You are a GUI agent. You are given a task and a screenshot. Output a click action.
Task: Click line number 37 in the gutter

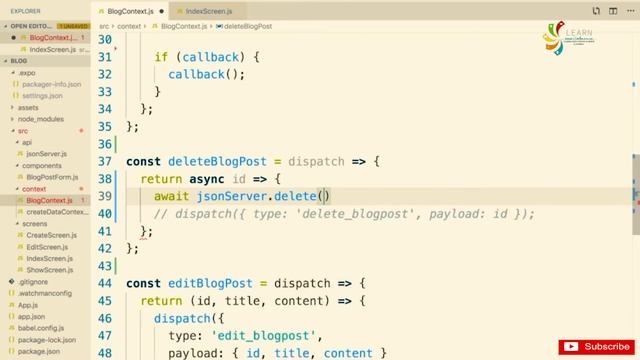[105, 162]
